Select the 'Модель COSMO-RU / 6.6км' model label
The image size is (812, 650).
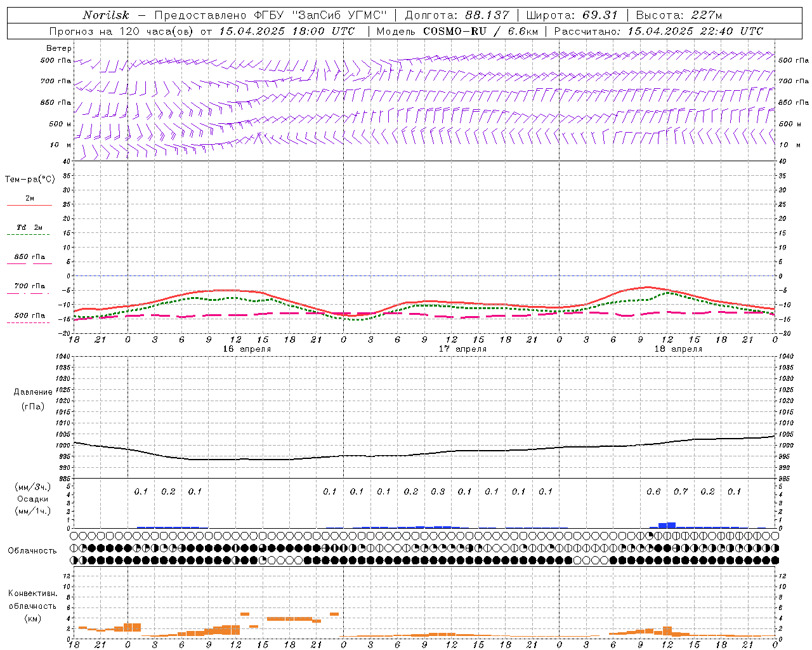tap(457, 31)
